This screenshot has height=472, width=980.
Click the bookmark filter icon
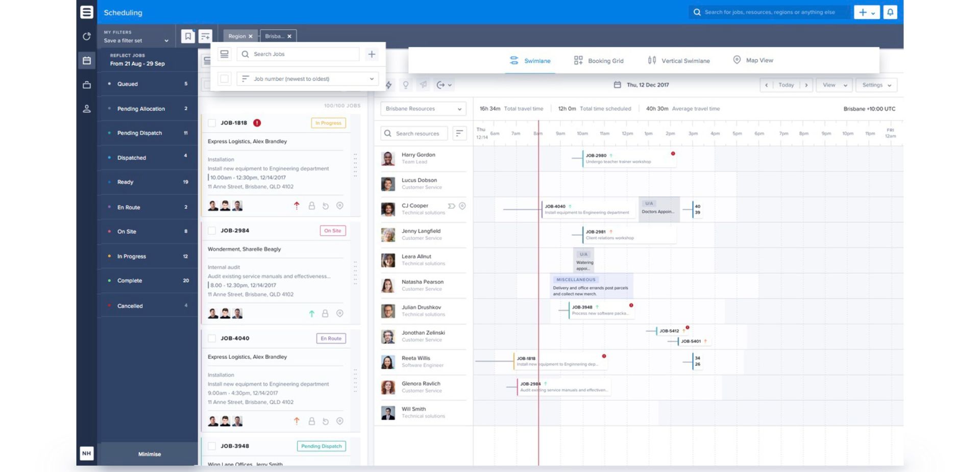188,36
